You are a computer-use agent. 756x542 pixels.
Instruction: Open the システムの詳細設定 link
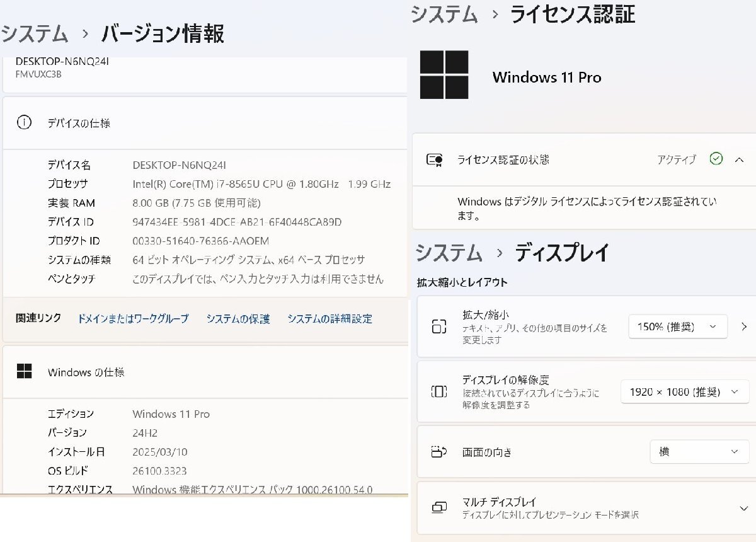coord(329,319)
